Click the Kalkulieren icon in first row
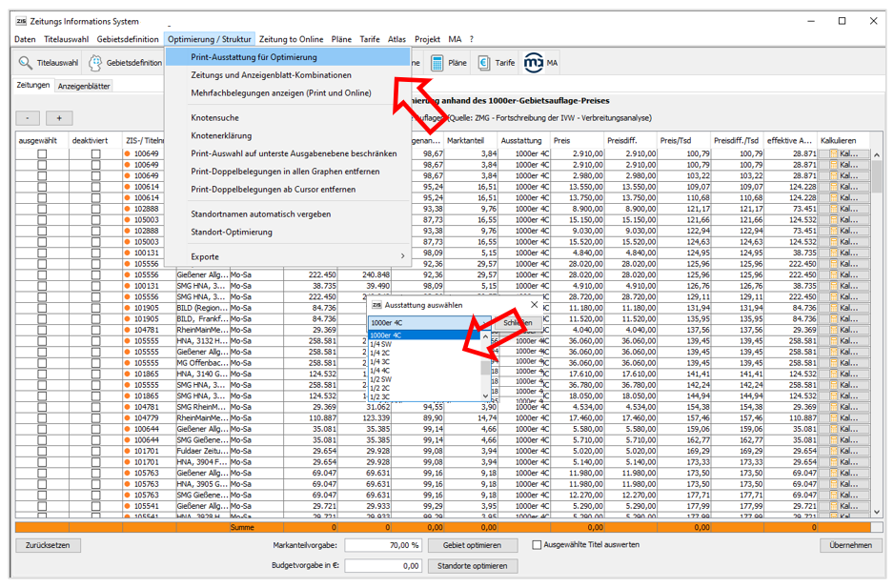Screen dimensions: 894x588 (832, 153)
